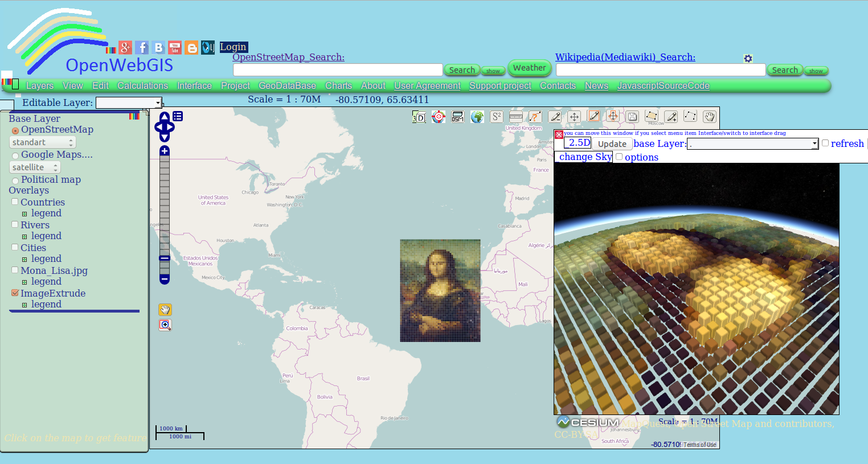Open the View menu
868x464 pixels.
(x=73, y=86)
